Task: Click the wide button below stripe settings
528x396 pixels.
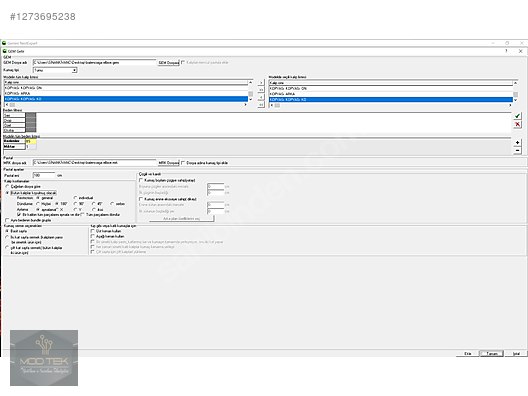Action: click(182, 219)
